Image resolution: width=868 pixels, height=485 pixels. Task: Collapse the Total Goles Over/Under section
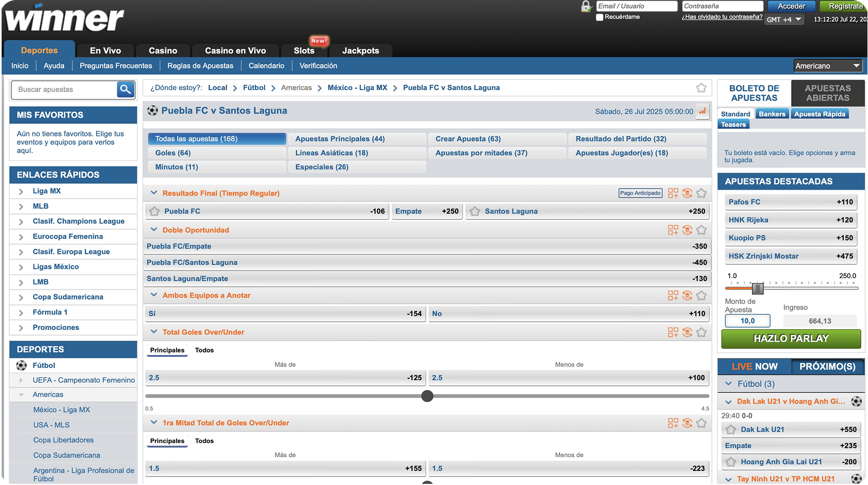pos(154,332)
